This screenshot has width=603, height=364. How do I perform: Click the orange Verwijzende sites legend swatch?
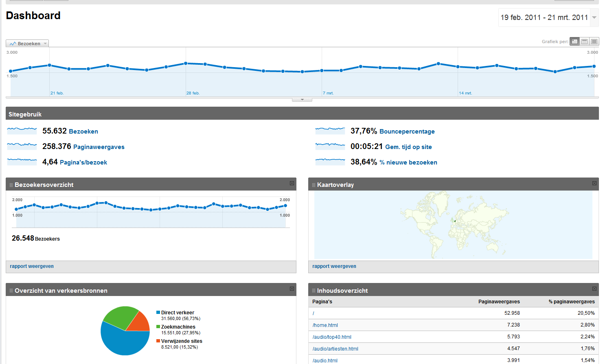click(x=158, y=341)
